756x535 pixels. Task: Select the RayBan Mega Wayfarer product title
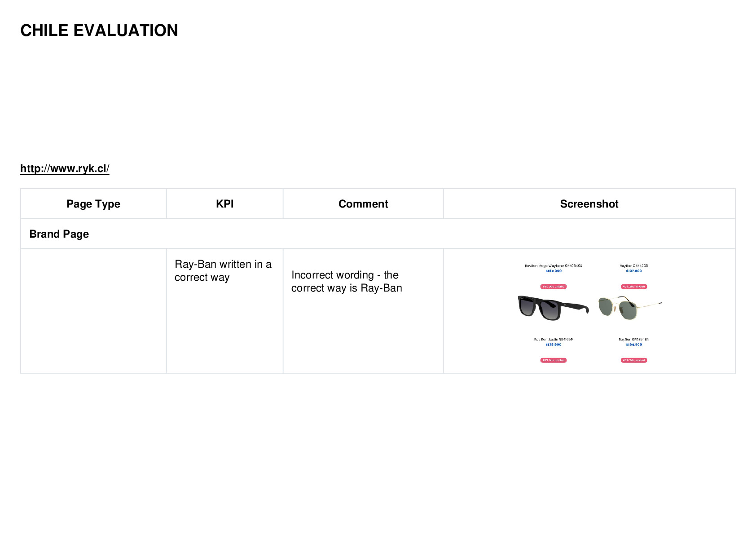[553, 265]
